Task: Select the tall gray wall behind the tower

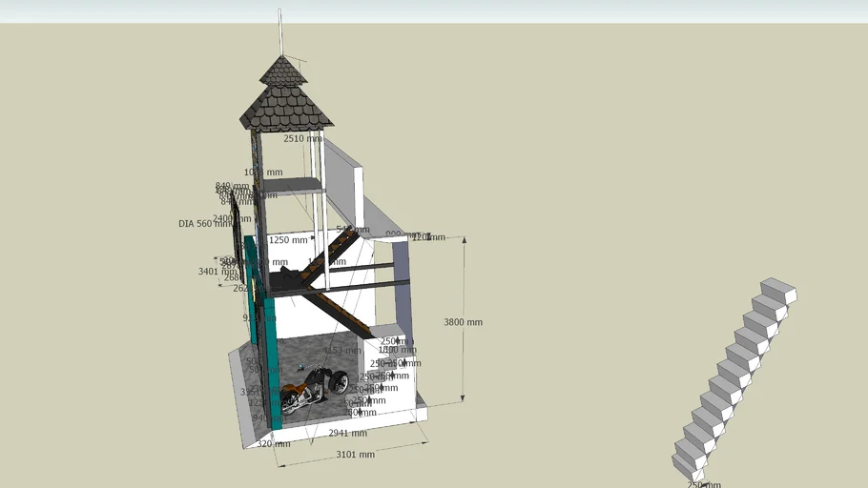Action: tap(343, 183)
